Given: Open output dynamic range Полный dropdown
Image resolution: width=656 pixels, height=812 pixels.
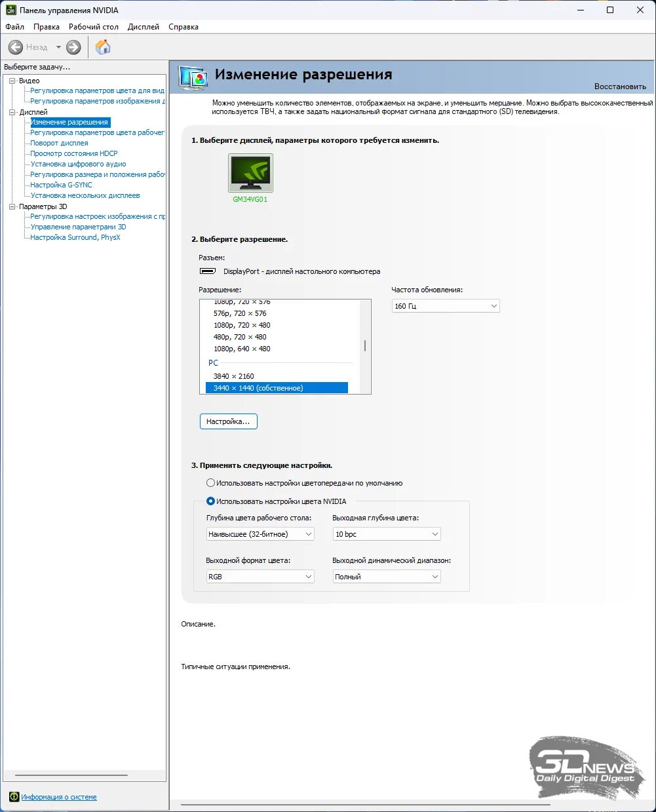Looking at the screenshot, I should 387,577.
